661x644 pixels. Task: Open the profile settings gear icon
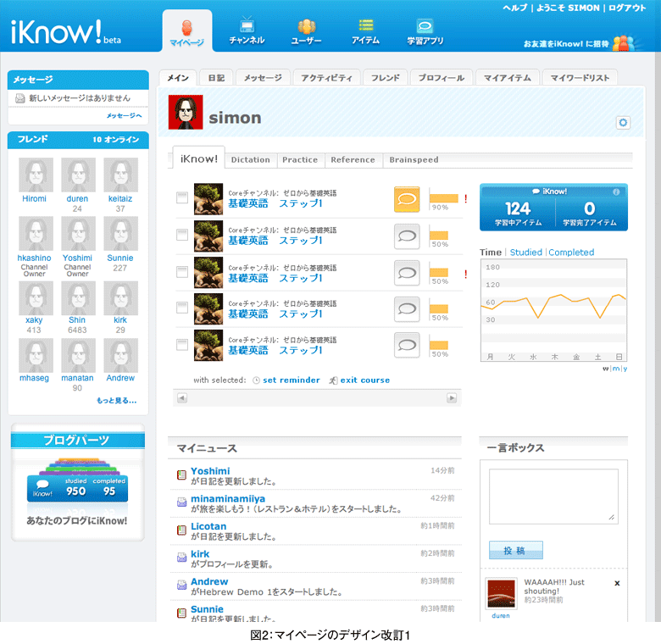(x=623, y=123)
